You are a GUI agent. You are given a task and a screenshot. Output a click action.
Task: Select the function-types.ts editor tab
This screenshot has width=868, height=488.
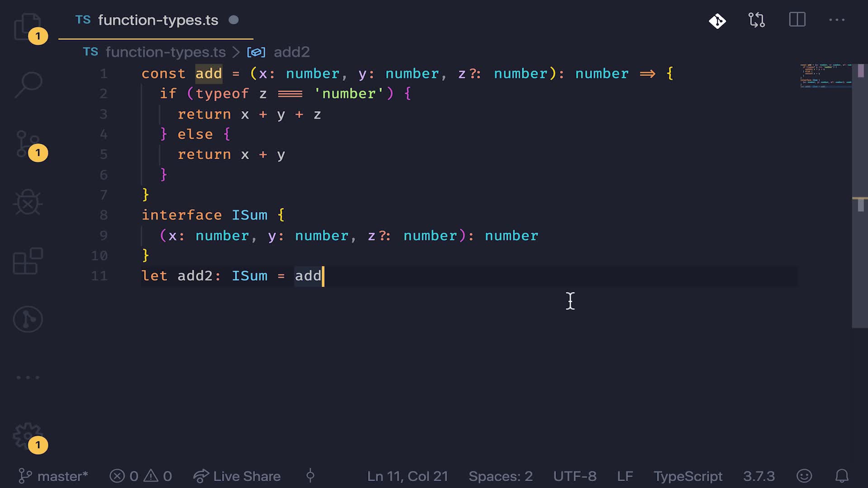(158, 20)
